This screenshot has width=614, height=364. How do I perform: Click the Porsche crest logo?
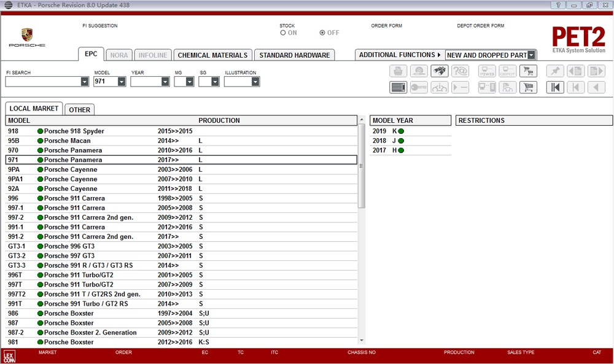[x=27, y=35]
